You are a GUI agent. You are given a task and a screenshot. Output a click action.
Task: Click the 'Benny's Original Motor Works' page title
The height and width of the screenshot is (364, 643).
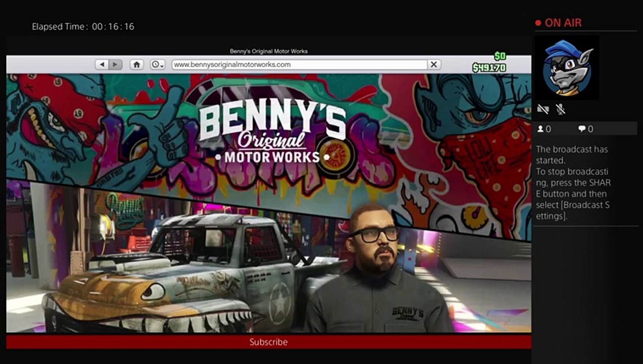point(268,51)
